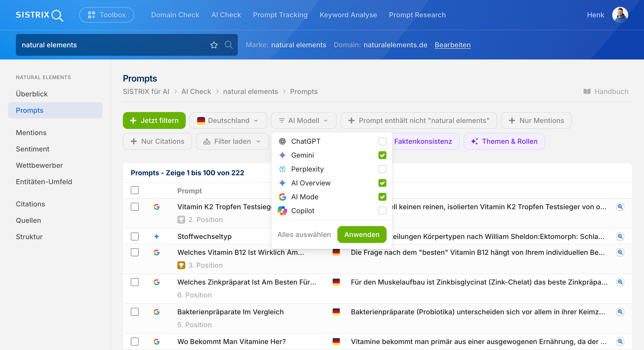Open the Bearbeiten link
The height and width of the screenshot is (350, 644).
pyautogui.click(x=453, y=45)
